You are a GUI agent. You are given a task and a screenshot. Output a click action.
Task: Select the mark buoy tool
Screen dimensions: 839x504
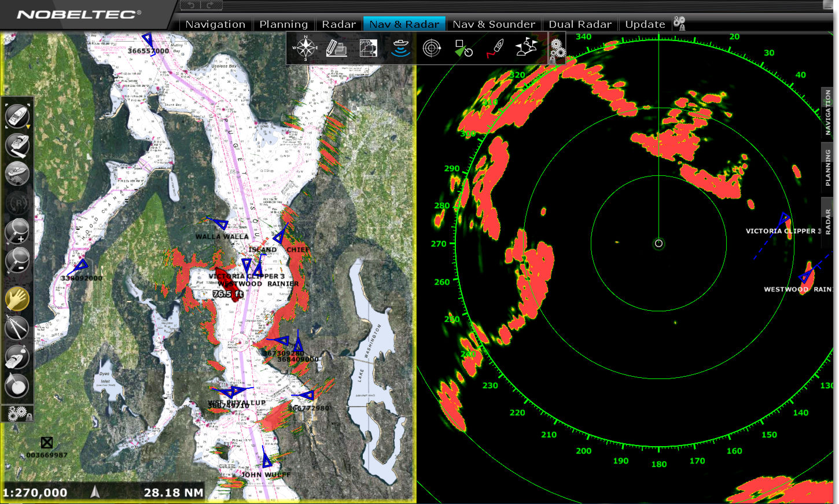click(17, 385)
